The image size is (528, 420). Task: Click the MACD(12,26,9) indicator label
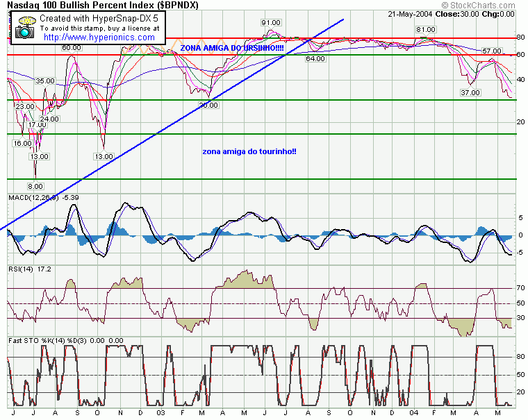point(33,198)
